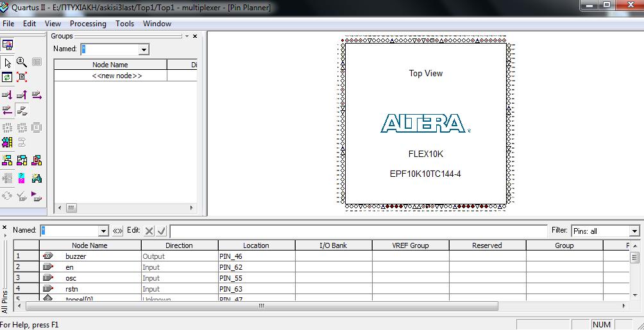Click the Groups panel horizontal scrollbar thumb
The image size is (644, 330).
(71, 208)
